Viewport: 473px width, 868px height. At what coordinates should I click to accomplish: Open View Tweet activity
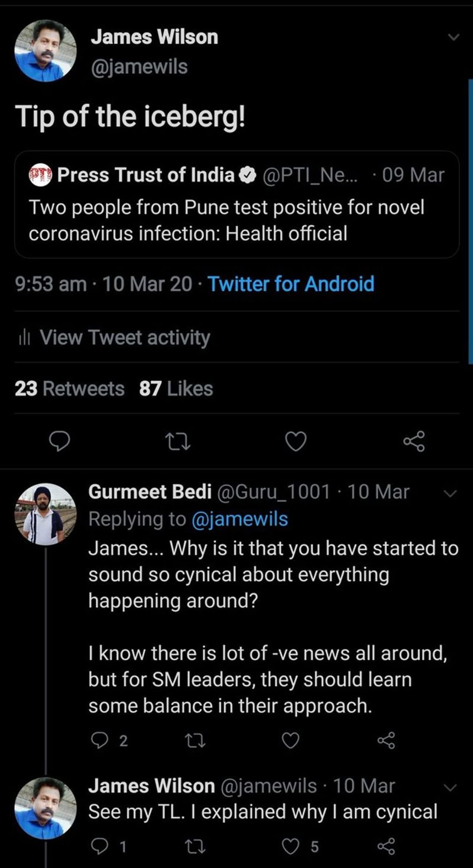tap(125, 337)
